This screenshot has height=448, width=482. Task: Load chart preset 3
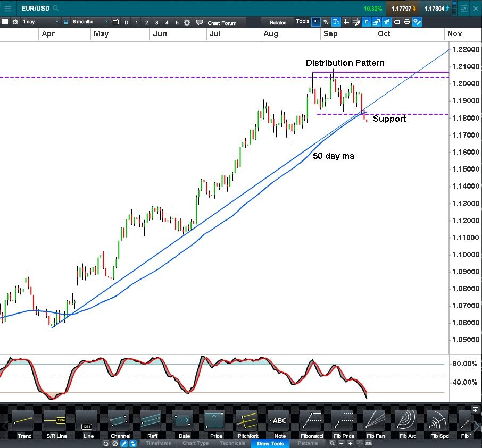click(157, 22)
